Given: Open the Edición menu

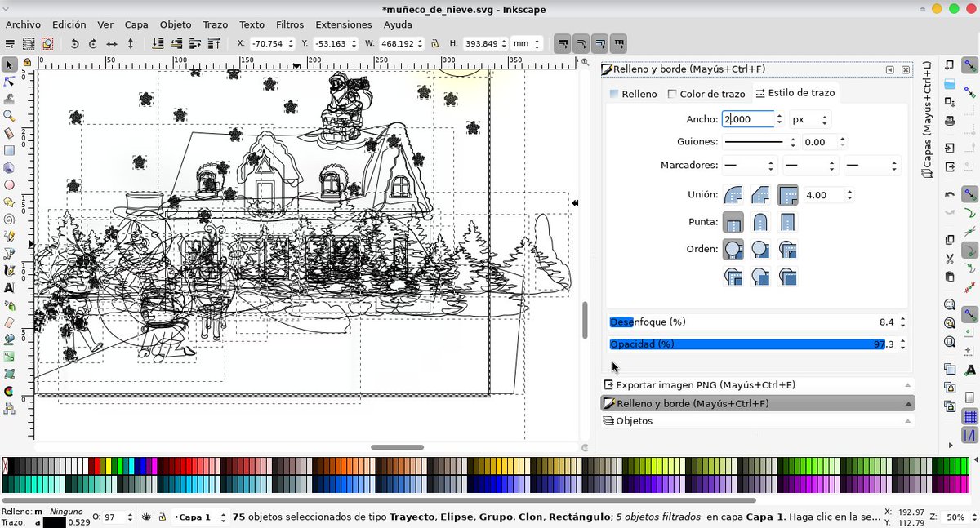Looking at the screenshot, I should pyautogui.click(x=69, y=24).
